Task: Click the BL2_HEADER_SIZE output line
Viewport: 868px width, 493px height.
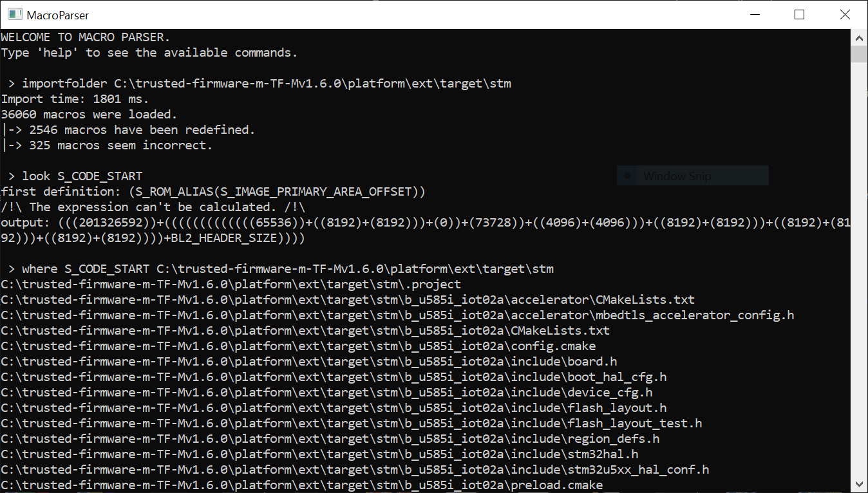Action: pyautogui.click(x=153, y=238)
